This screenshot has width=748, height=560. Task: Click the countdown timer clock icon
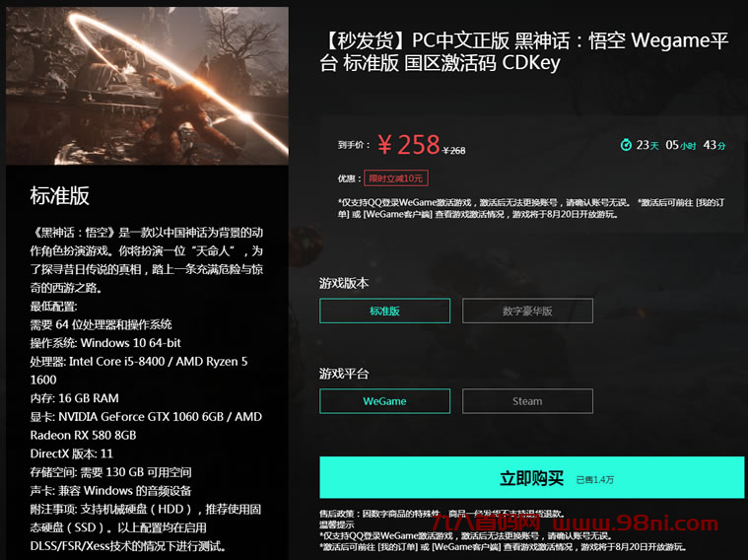click(x=626, y=145)
